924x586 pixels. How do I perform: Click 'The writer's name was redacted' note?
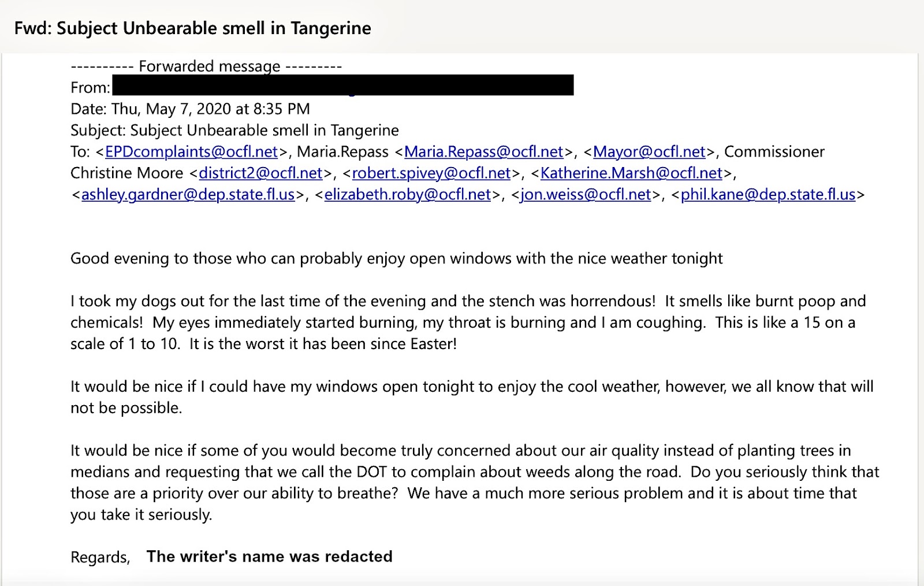point(270,556)
